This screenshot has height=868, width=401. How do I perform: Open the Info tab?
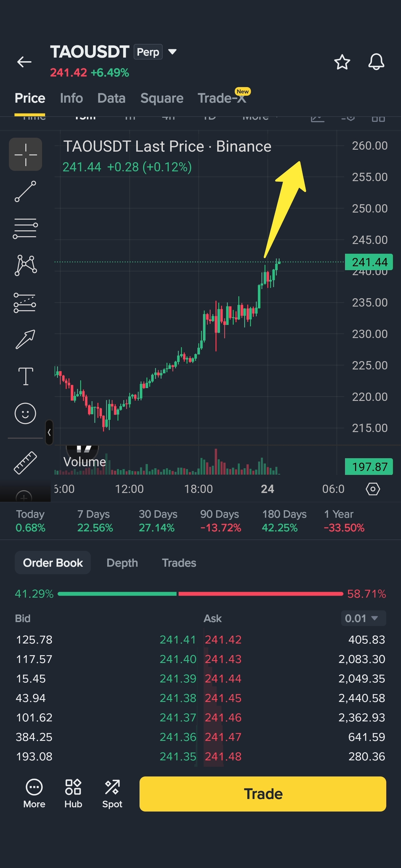point(71,98)
